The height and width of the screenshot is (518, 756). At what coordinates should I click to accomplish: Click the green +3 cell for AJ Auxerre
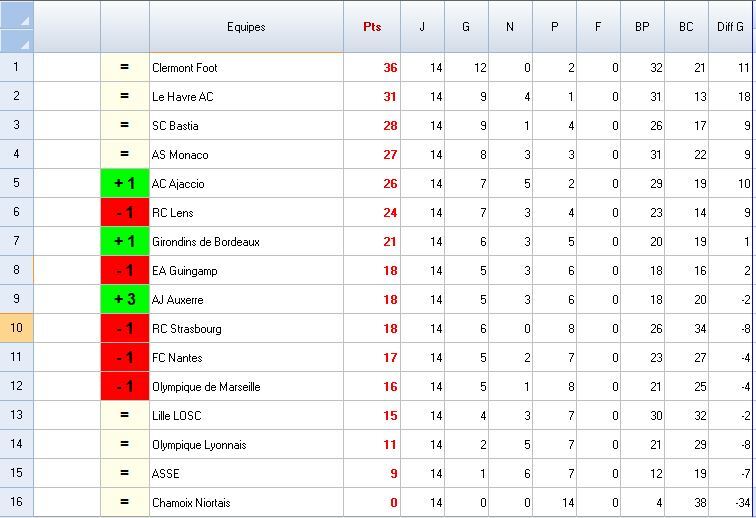[125, 300]
